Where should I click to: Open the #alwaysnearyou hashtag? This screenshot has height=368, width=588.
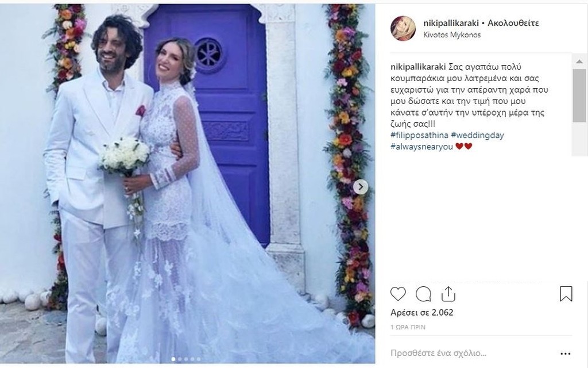(422, 147)
